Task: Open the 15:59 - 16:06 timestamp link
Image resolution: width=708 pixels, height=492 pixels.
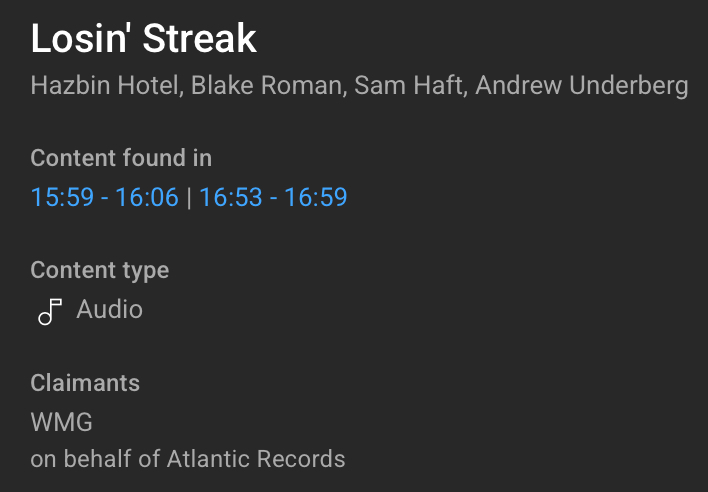Action: tap(105, 197)
